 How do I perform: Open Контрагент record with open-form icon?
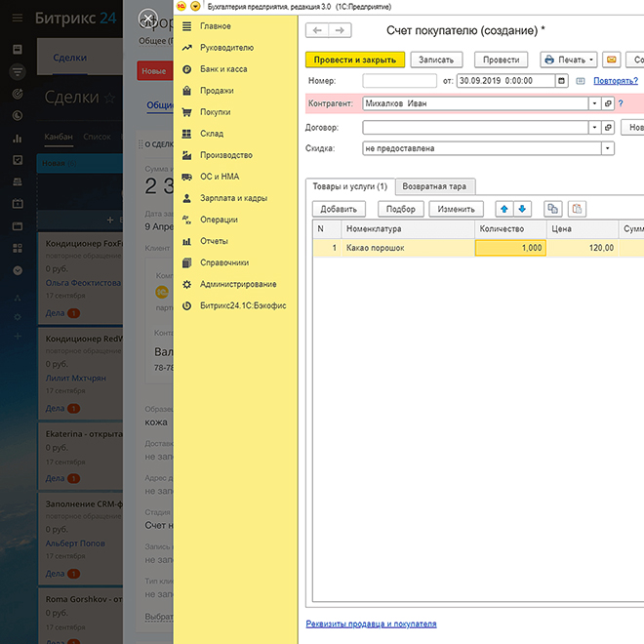coord(608,103)
